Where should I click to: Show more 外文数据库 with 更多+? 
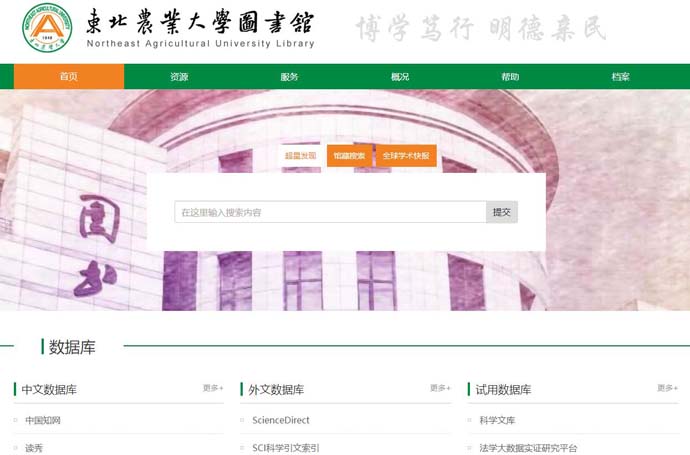click(440, 388)
